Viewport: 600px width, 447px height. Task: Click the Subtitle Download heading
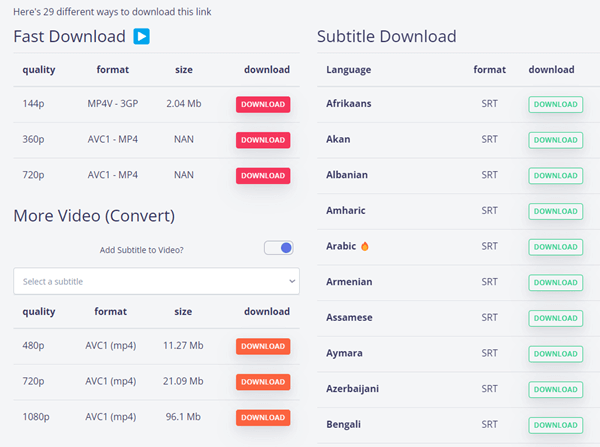(386, 36)
